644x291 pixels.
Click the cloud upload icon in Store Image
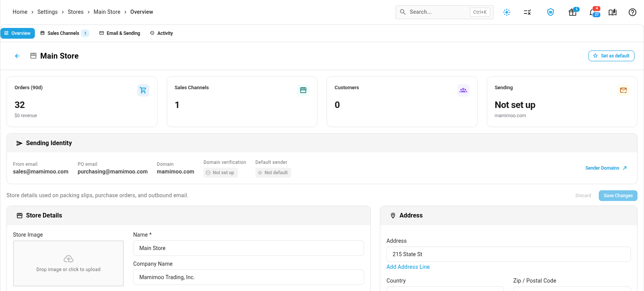pyautogui.click(x=69, y=259)
